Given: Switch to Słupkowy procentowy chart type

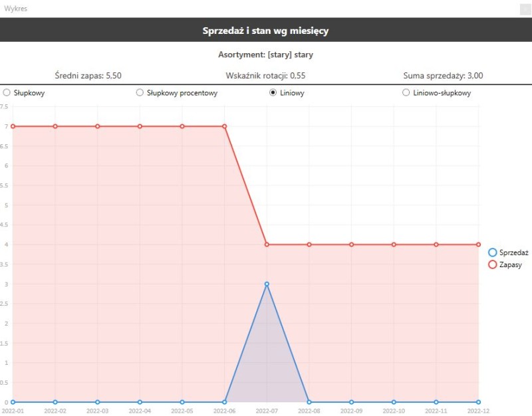Looking at the screenshot, I should tap(140, 93).
